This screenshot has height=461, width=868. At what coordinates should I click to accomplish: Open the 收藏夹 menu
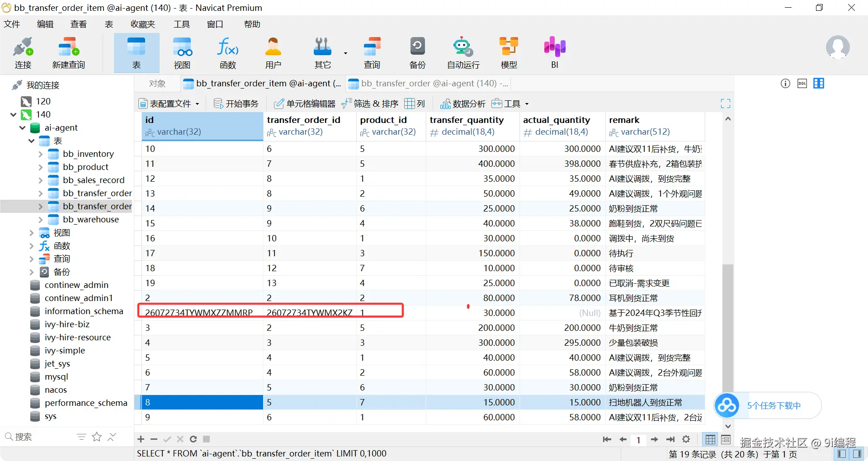pyautogui.click(x=143, y=24)
